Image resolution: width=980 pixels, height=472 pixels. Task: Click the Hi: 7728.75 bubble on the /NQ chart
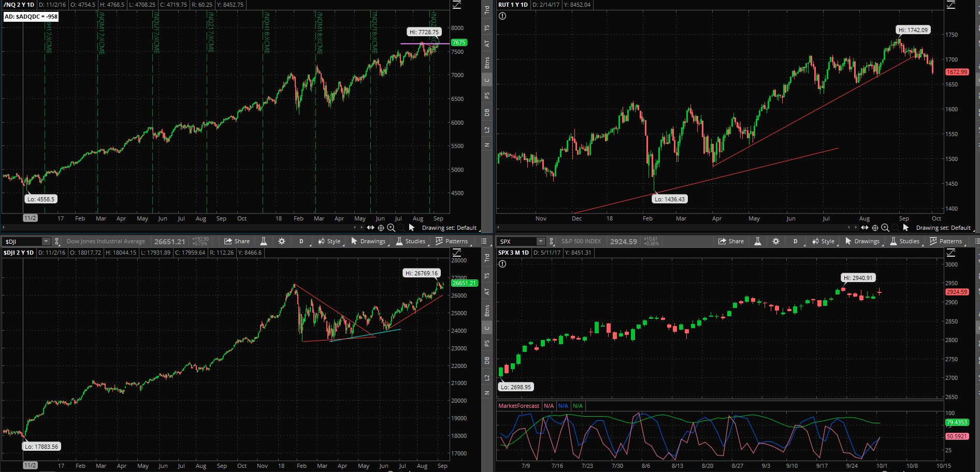coord(424,32)
